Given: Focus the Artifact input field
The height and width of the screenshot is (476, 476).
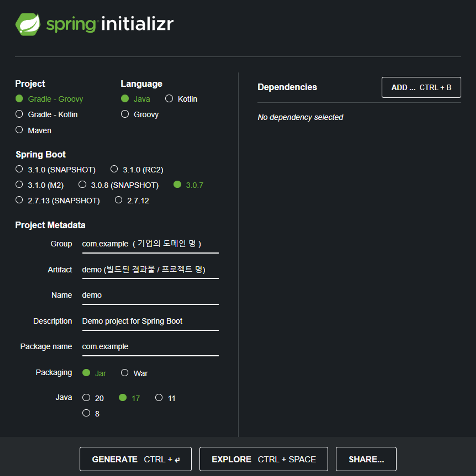Looking at the screenshot, I should (150, 270).
